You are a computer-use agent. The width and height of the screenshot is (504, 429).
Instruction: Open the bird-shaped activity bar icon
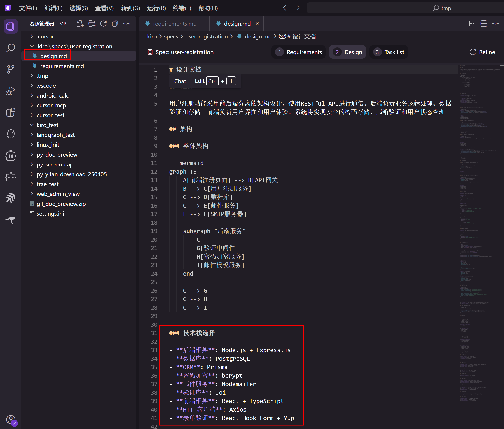[x=11, y=220]
